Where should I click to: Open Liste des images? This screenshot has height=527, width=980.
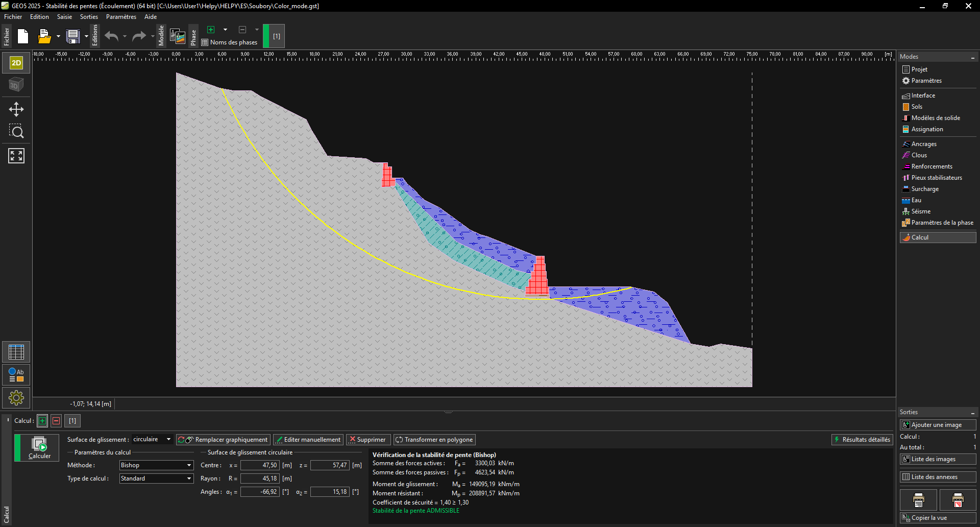[938, 459]
